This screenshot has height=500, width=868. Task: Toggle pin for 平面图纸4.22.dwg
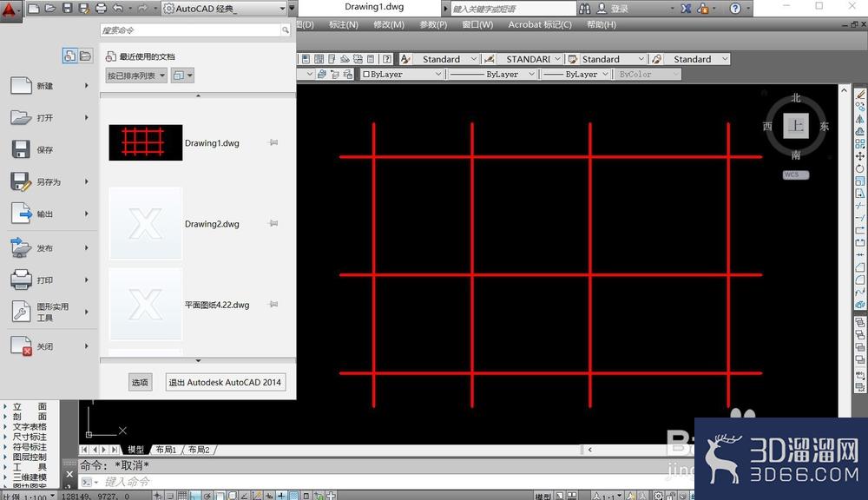pyautogui.click(x=273, y=305)
